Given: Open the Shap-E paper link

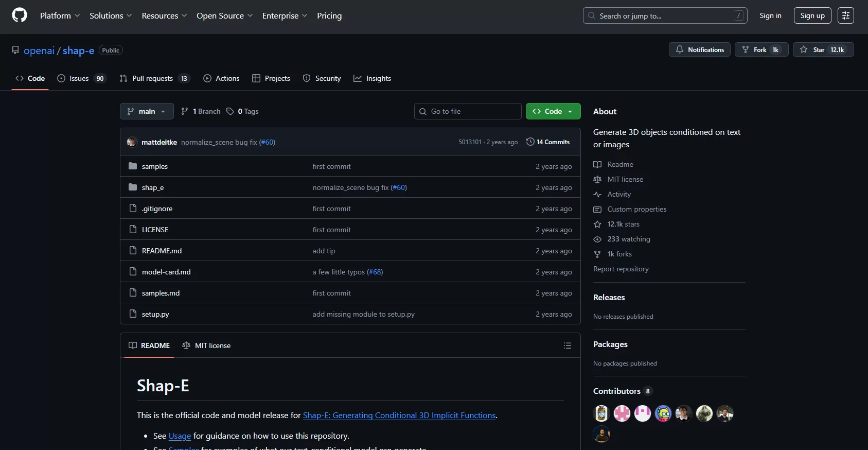Looking at the screenshot, I should [399, 416].
